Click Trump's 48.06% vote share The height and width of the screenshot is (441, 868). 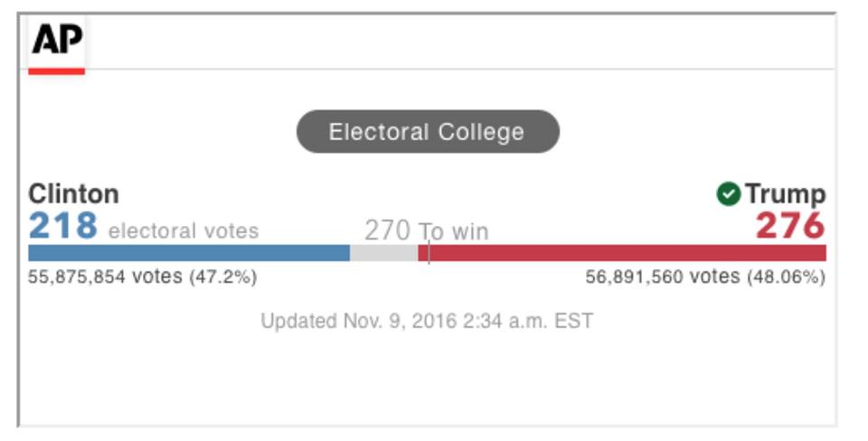pos(785,277)
